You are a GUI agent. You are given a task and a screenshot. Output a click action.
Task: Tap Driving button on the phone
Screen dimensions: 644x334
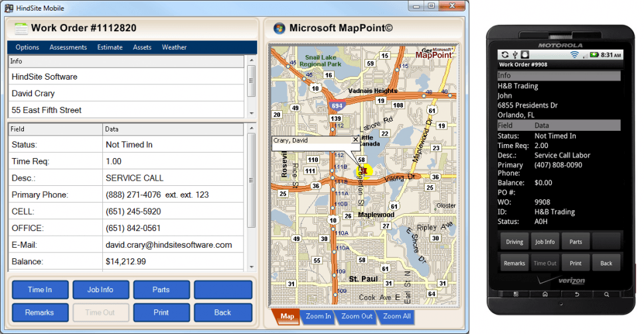click(x=515, y=242)
